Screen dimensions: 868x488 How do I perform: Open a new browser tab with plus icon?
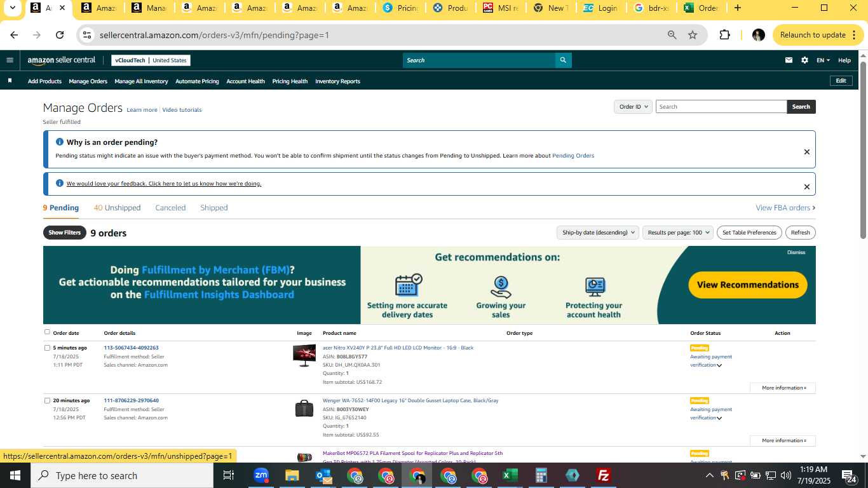tap(737, 8)
